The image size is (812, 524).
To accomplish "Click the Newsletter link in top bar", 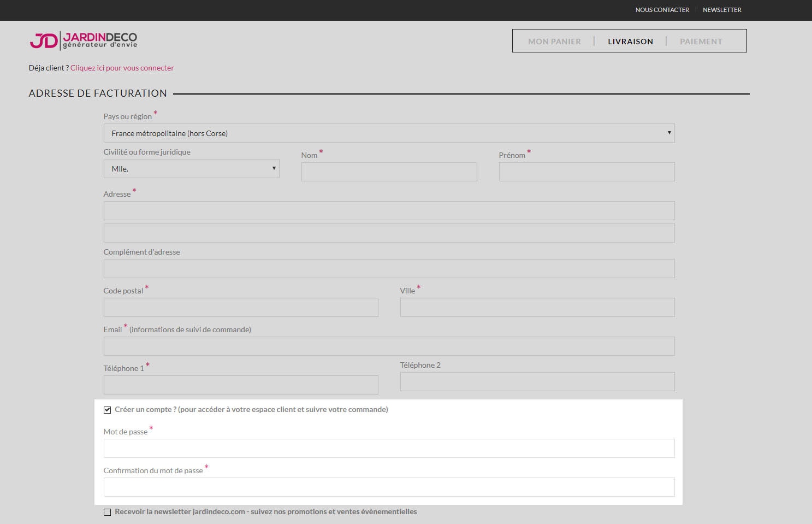I will pos(722,10).
